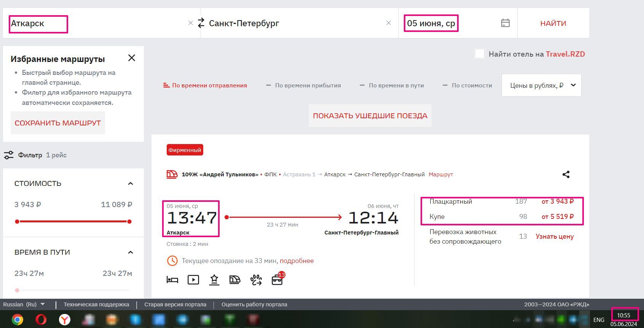Open Оценить работу портала in the footer
Image resolution: width=644 pixels, height=328 pixels.
[254, 304]
